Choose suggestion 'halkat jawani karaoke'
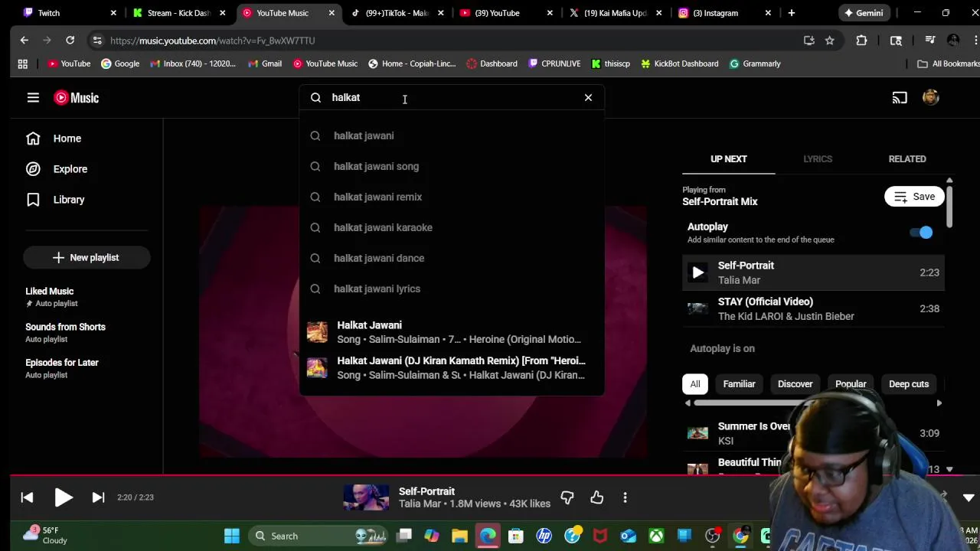 pos(452,227)
